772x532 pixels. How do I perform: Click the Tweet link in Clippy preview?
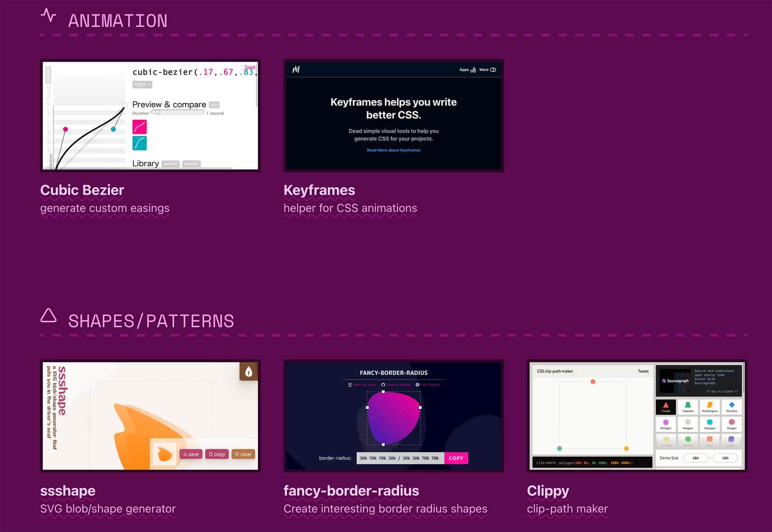tap(643, 371)
